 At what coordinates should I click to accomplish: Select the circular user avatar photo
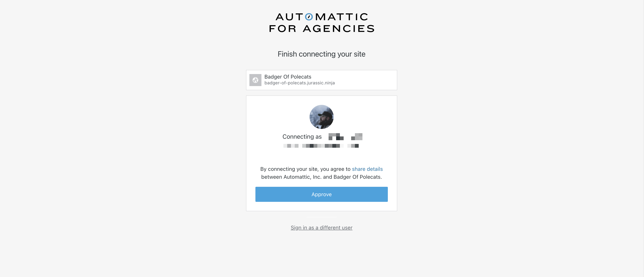pos(321,117)
